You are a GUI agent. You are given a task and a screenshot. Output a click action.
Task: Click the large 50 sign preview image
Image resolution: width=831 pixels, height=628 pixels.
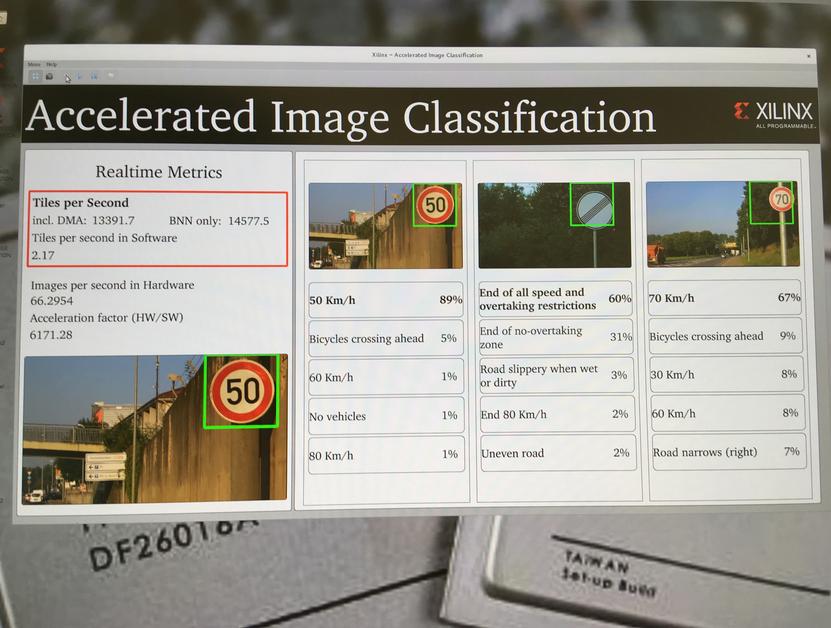tap(155, 429)
